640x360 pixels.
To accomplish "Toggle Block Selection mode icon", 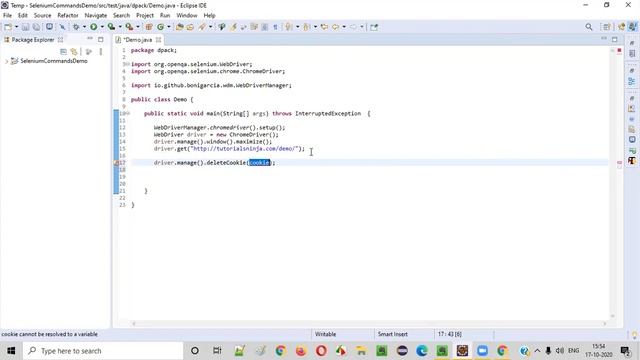I will [x=264, y=27].
